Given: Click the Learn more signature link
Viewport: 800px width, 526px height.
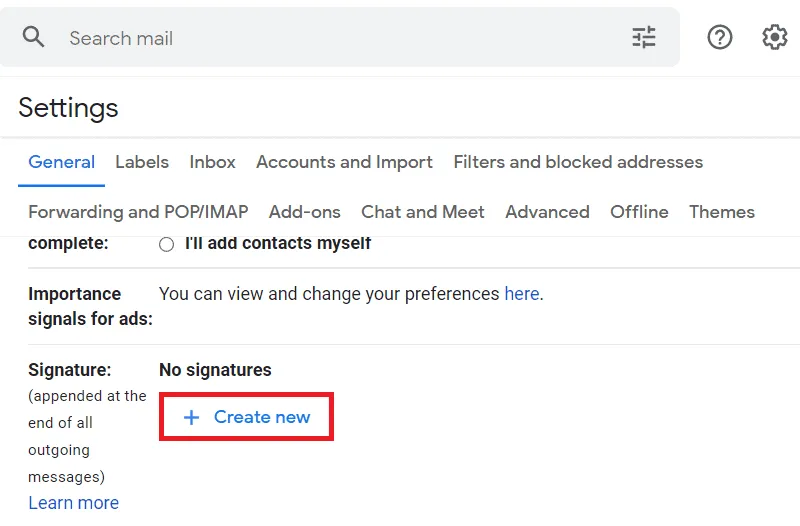Looking at the screenshot, I should pos(73,503).
